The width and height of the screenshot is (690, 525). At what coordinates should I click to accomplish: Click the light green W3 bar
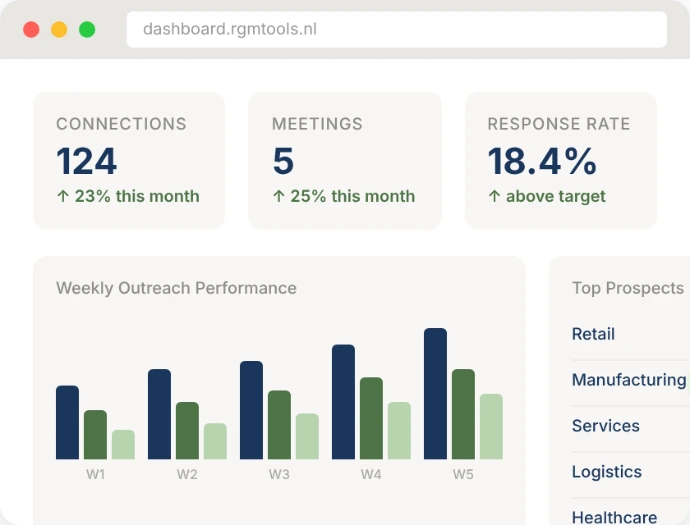(307, 436)
